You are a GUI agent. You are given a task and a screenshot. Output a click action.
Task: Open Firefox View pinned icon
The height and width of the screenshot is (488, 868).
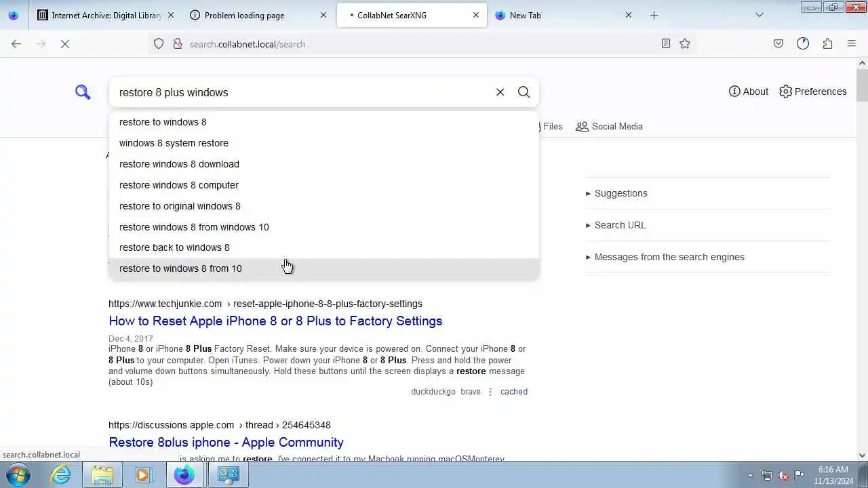click(x=14, y=15)
